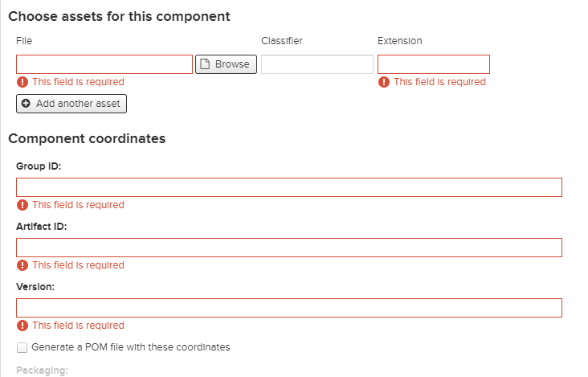
Task: Focus the Version input field
Action: coord(289,308)
